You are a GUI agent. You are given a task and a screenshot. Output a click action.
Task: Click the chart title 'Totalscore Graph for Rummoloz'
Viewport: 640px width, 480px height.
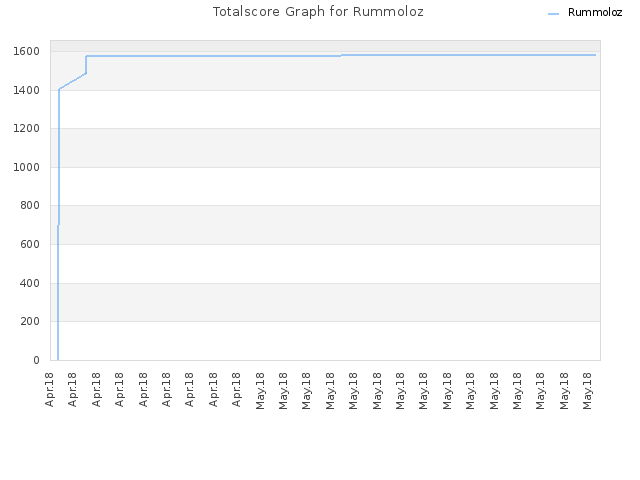318,11
